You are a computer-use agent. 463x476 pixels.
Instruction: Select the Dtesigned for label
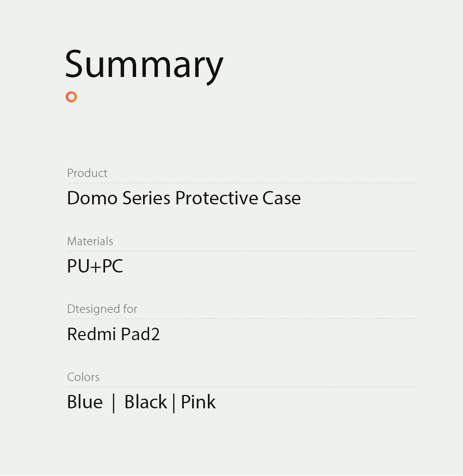coord(102,309)
